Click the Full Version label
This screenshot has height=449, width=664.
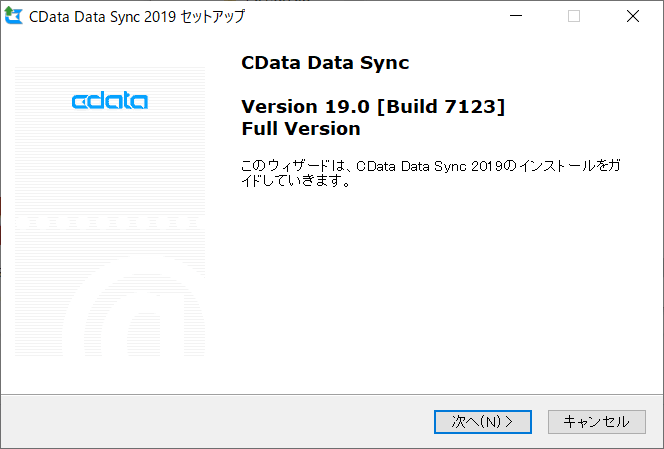click(x=301, y=129)
